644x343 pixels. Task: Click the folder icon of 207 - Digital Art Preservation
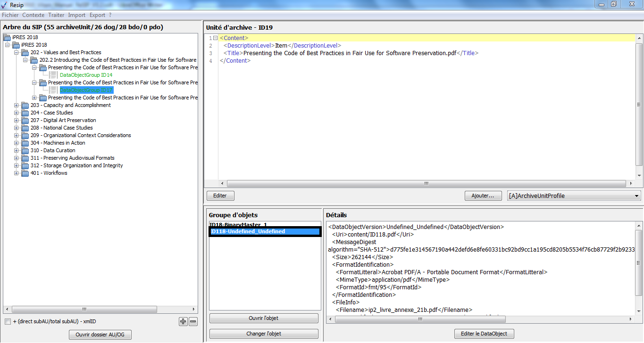click(x=25, y=120)
